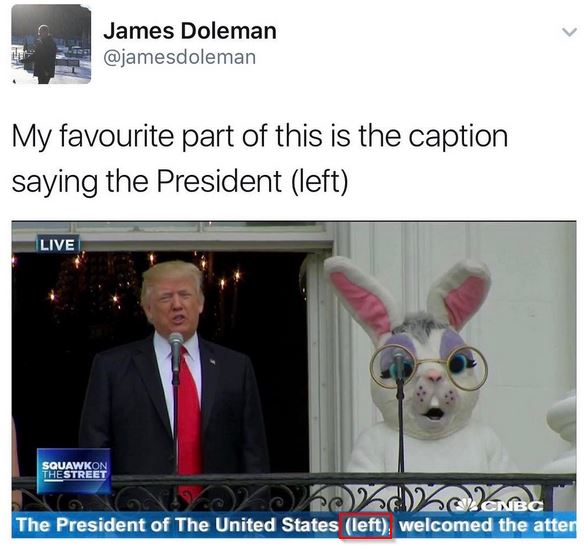Click the bunny costume's right pink ear
The width and height of the screenshot is (584, 546).
[461, 294]
